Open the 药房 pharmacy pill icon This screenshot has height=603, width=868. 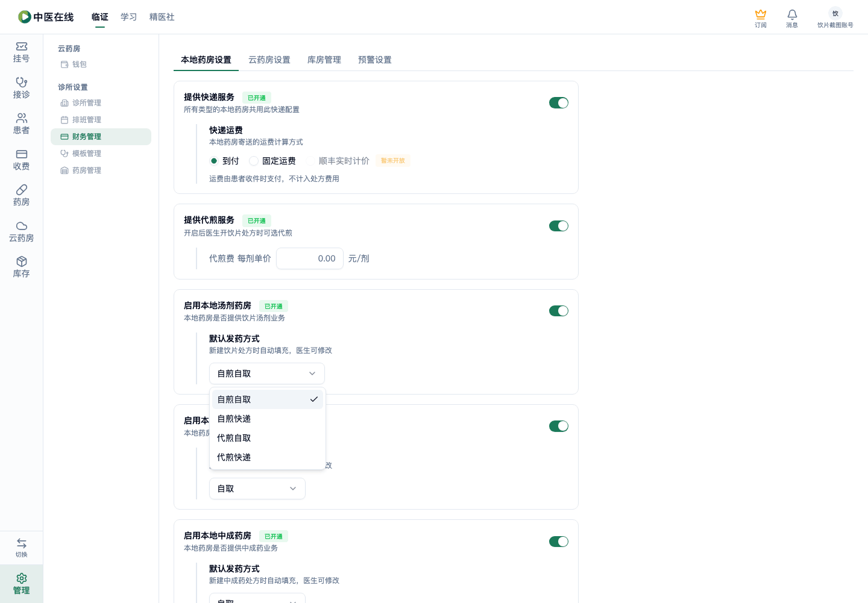pos(22,190)
